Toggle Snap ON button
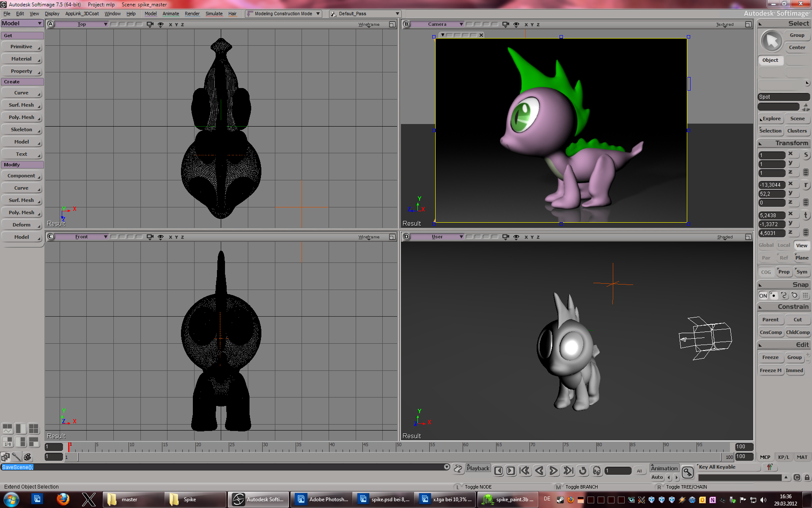 tap(763, 295)
